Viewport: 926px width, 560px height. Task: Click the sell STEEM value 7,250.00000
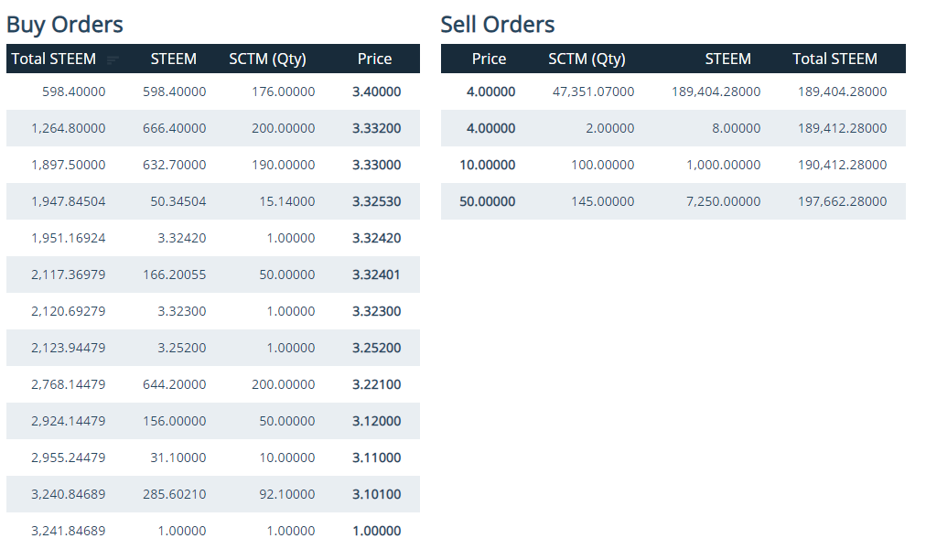pos(724,201)
